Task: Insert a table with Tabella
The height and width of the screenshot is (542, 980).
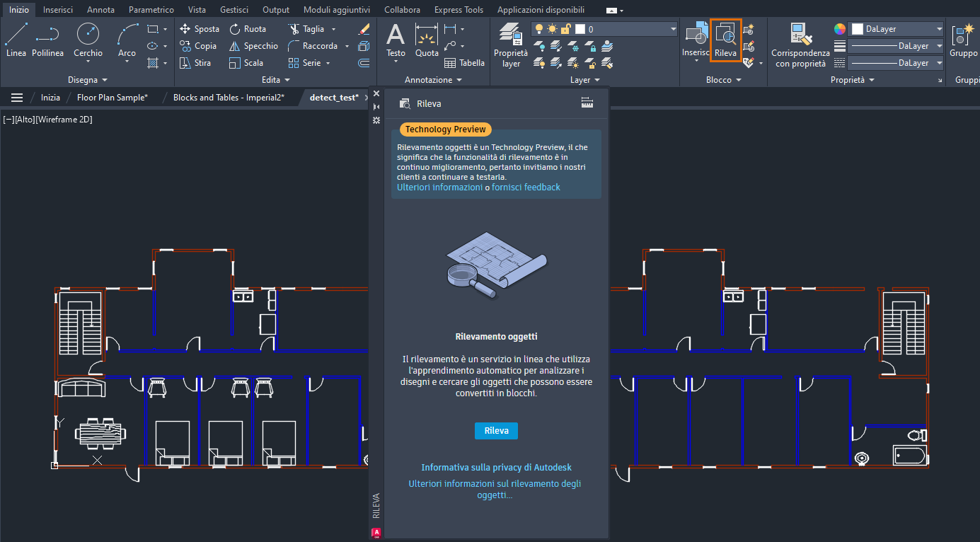Action: 464,63
